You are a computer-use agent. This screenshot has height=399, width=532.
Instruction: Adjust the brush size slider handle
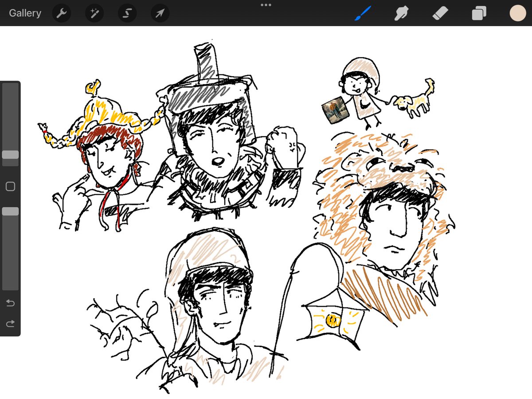click(10, 155)
